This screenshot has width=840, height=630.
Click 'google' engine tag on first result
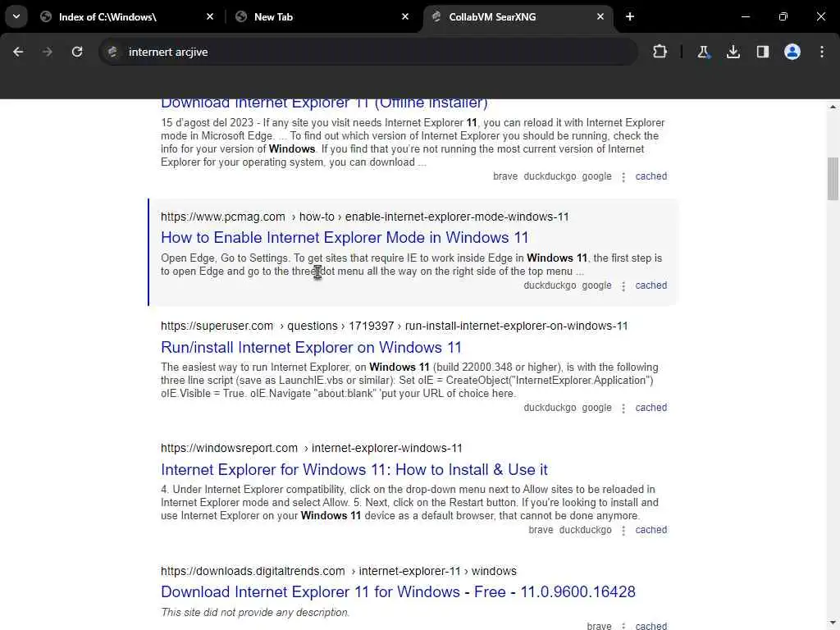pyautogui.click(x=597, y=176)
